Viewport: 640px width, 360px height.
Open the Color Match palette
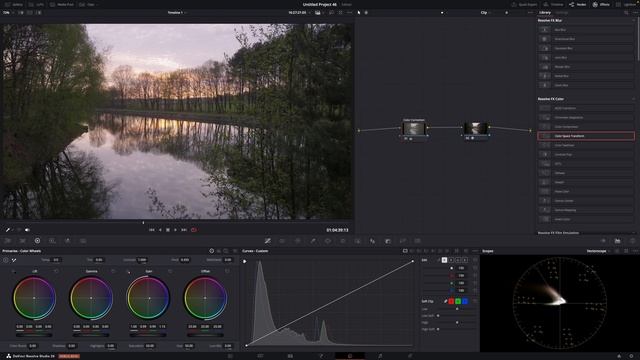point(22,241)
